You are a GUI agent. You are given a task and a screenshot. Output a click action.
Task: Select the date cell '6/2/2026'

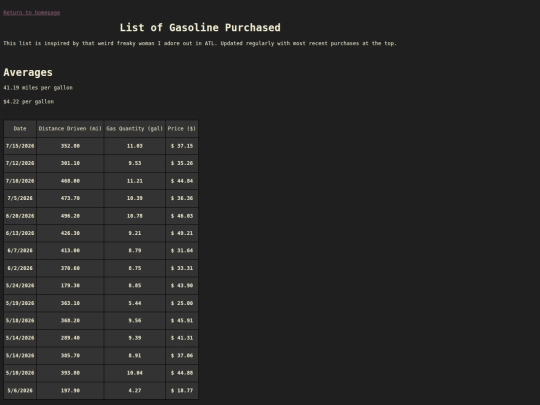(x=20, y=268)
